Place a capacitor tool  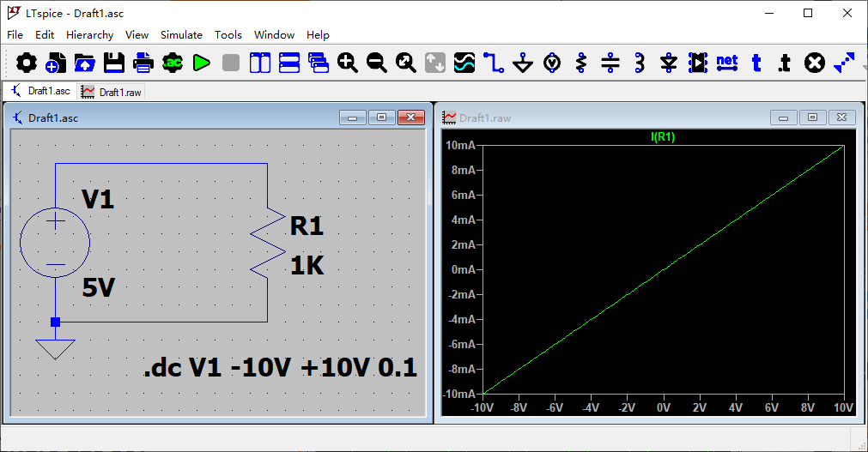pos(610,63)
